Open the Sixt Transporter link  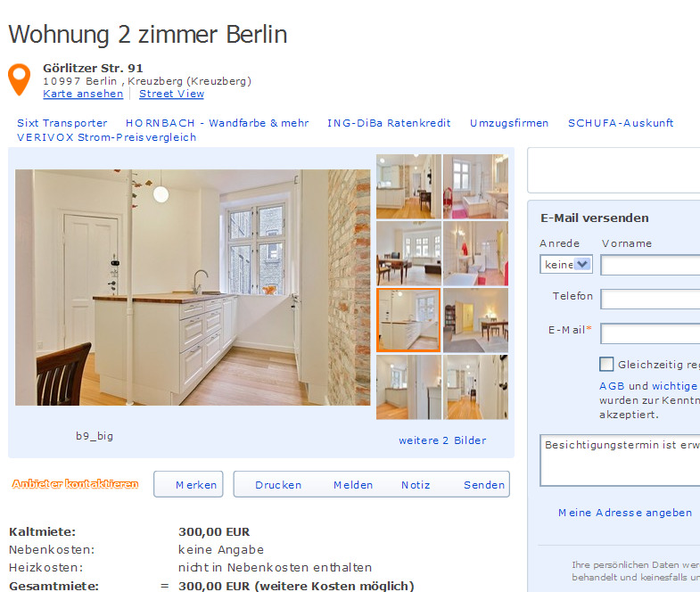pos(62,123)
